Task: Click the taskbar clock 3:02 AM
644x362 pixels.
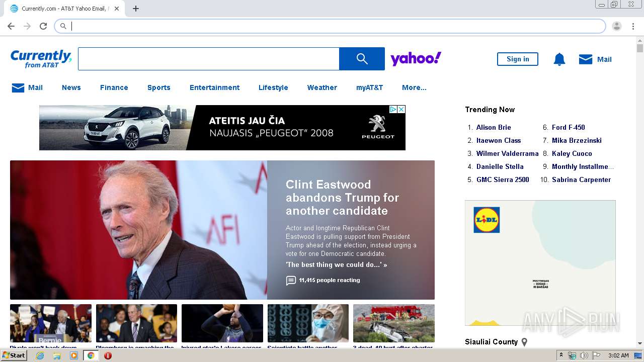Action: coord(618,355)
